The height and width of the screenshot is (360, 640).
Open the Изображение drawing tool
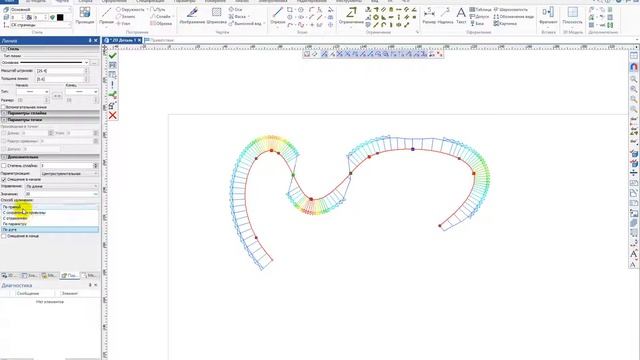[x=192, y=16]
